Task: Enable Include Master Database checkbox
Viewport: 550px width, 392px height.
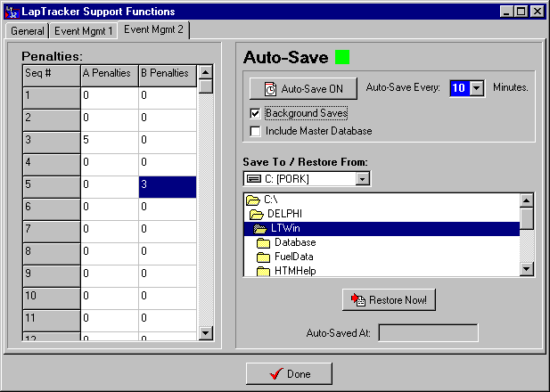Action: [x=255, y=131]
